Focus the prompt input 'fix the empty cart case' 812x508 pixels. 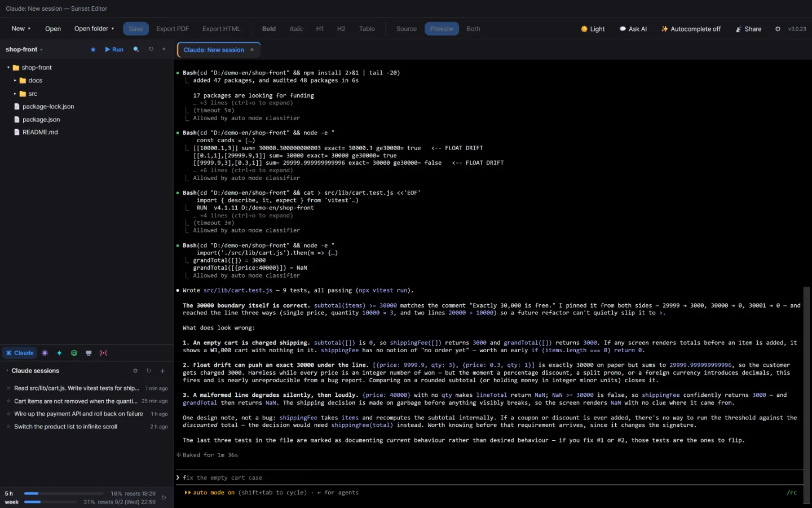[489, 478]
